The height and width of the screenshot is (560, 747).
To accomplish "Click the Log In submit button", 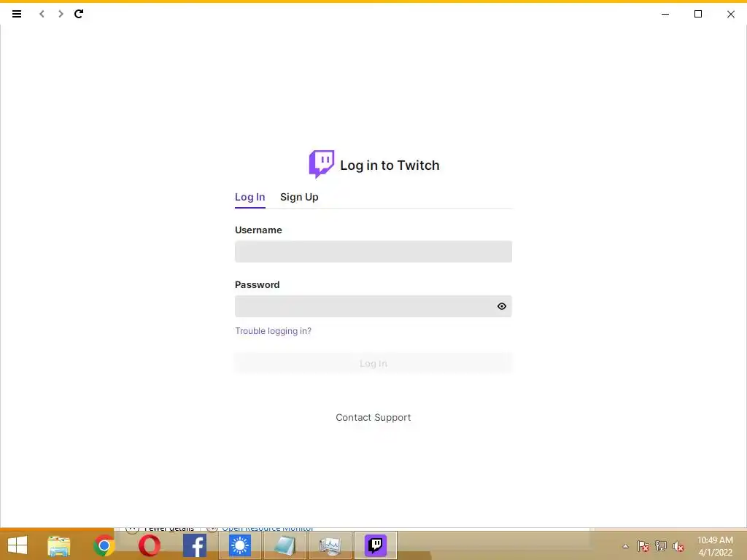I will [x=373, y=363].
